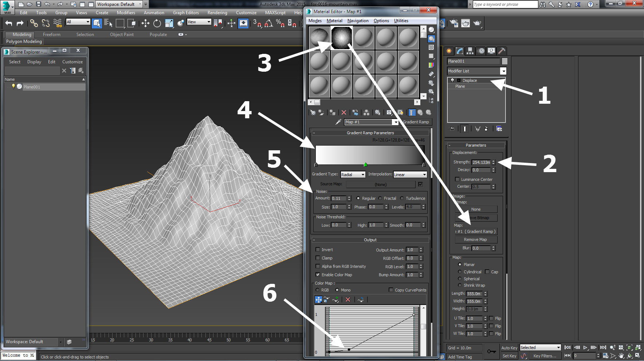Open the Hierarchy command panel tab
This screenshot has width=644, height=361.
tap(470, 51)
